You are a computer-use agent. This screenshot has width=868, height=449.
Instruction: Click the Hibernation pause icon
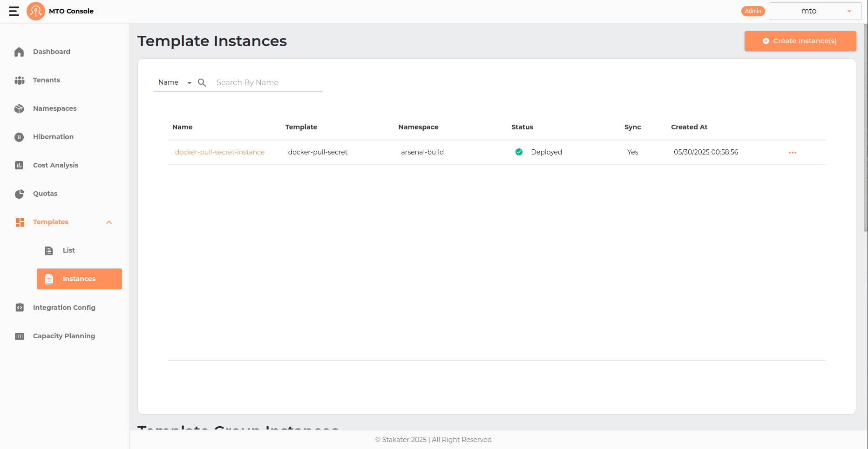[19, 137]
